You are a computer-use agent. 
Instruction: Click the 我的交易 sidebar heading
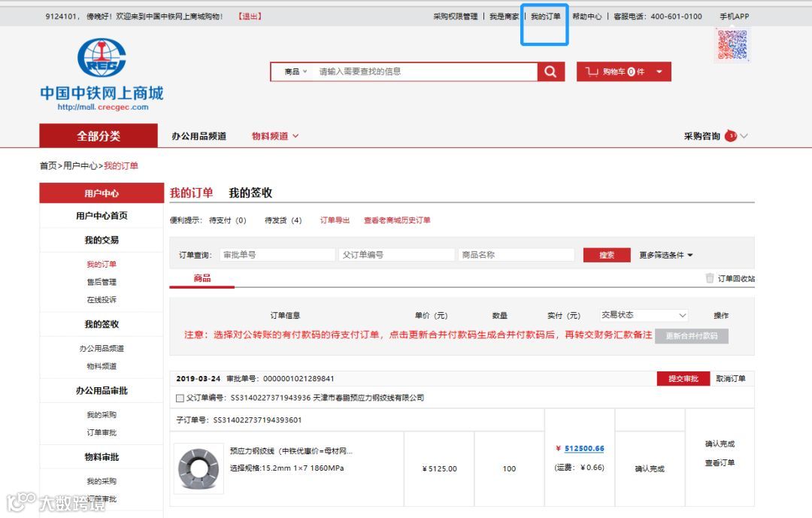(101, 240)
